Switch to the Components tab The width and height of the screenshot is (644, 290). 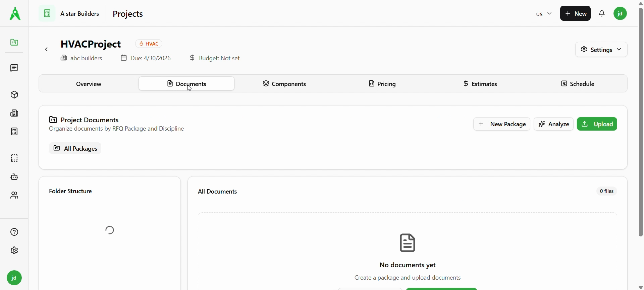point(284,84)
